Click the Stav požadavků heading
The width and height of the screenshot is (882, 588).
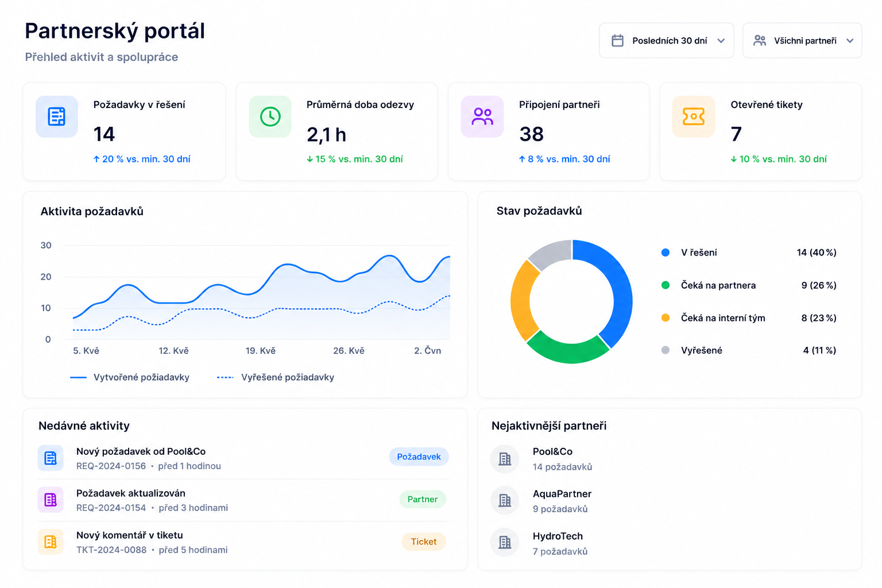pyautogui.click(x=539, y=211)
